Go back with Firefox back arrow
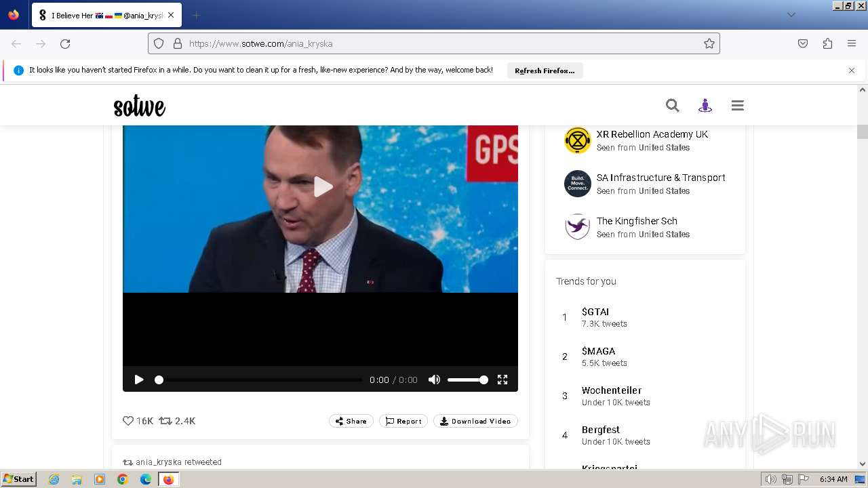The image size is (868, 488). pyautogui.click(x=16, y=43)
